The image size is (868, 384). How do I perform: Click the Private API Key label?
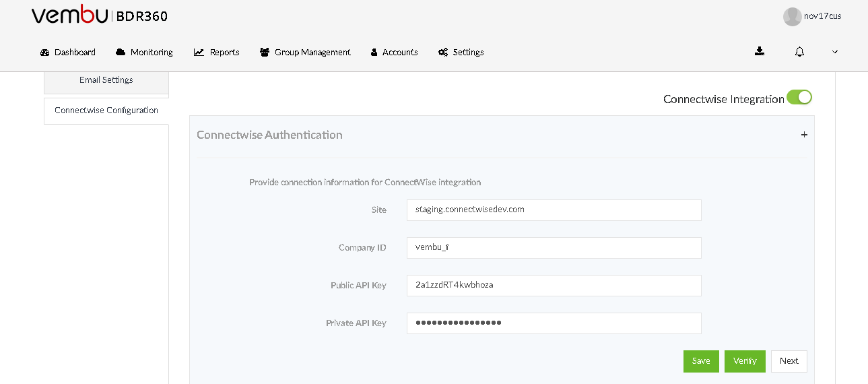click(x=356, y=323)
